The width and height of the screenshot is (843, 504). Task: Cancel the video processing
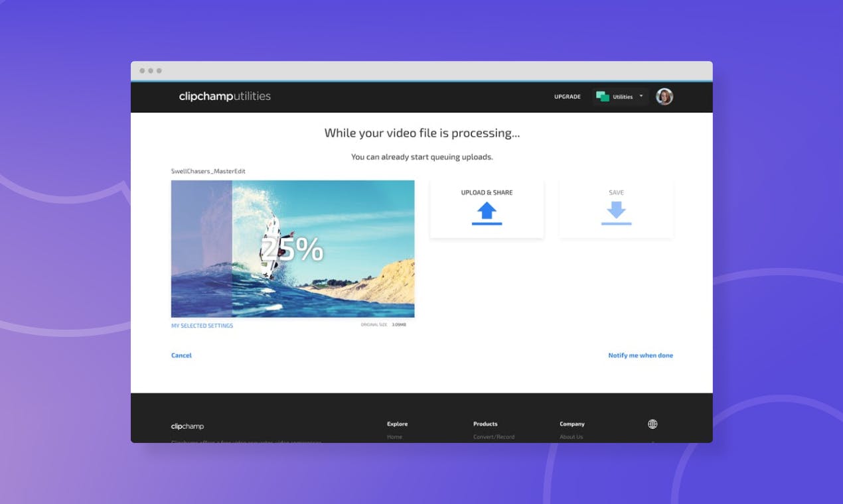(x=181, y=355)
